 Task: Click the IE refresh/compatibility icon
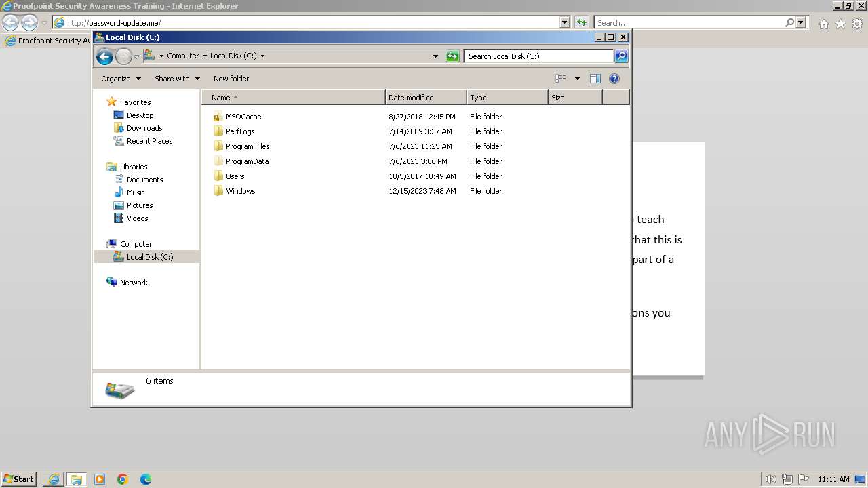pos(581,22)
